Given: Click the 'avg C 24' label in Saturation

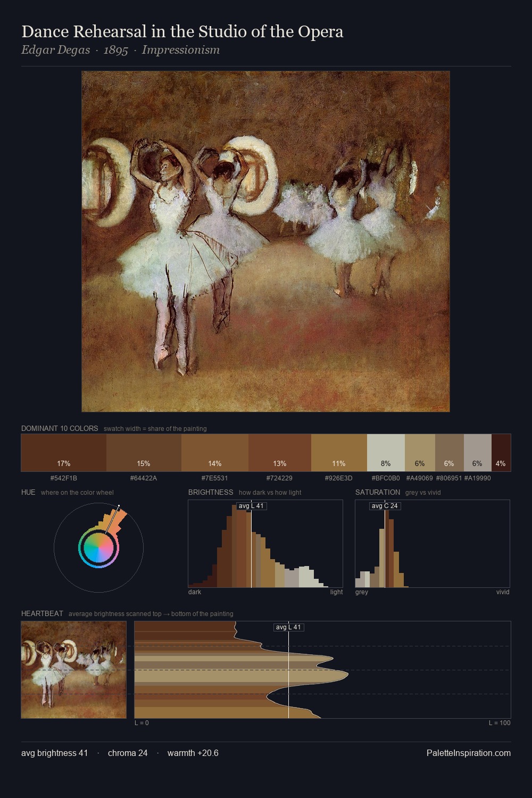Looking at the screenshot, I should pyautogui.click(x=385, y=506).
